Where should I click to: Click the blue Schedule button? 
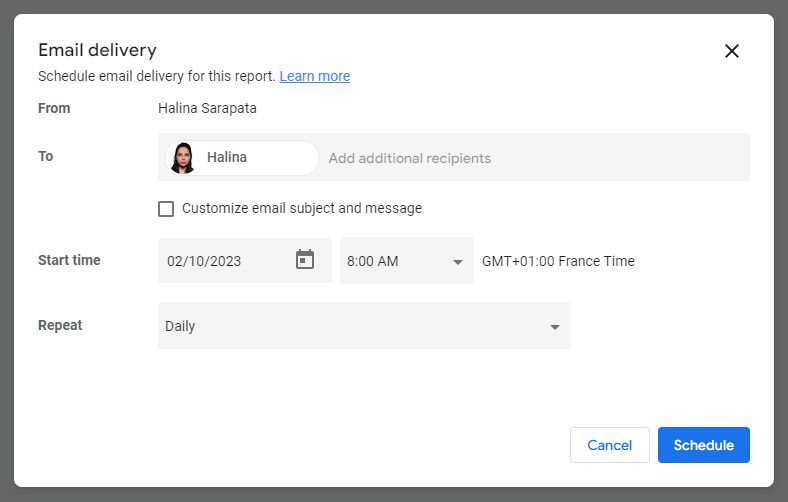point(703,445)
